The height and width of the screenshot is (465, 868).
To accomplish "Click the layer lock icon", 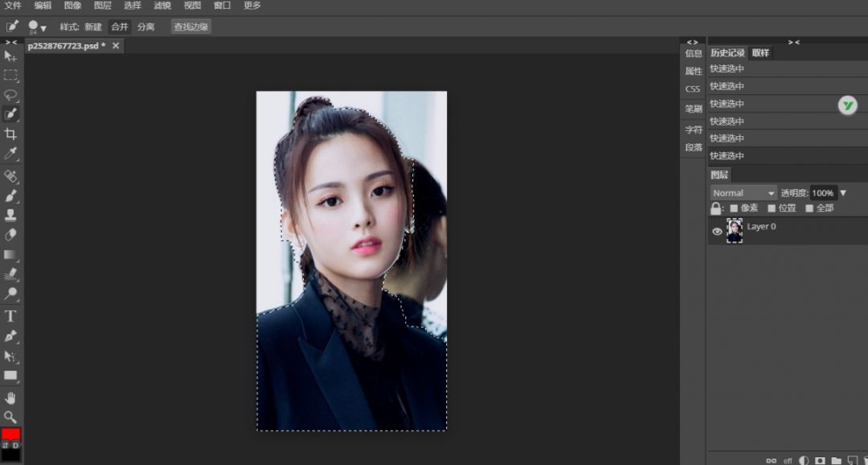I will pos(716,208).
